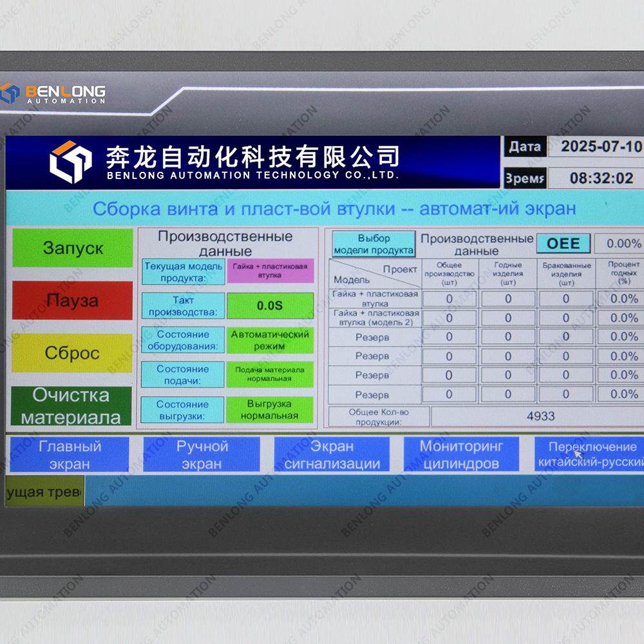Go to Главный экран tab
The image size is (644, 644).
coord(70,455)
